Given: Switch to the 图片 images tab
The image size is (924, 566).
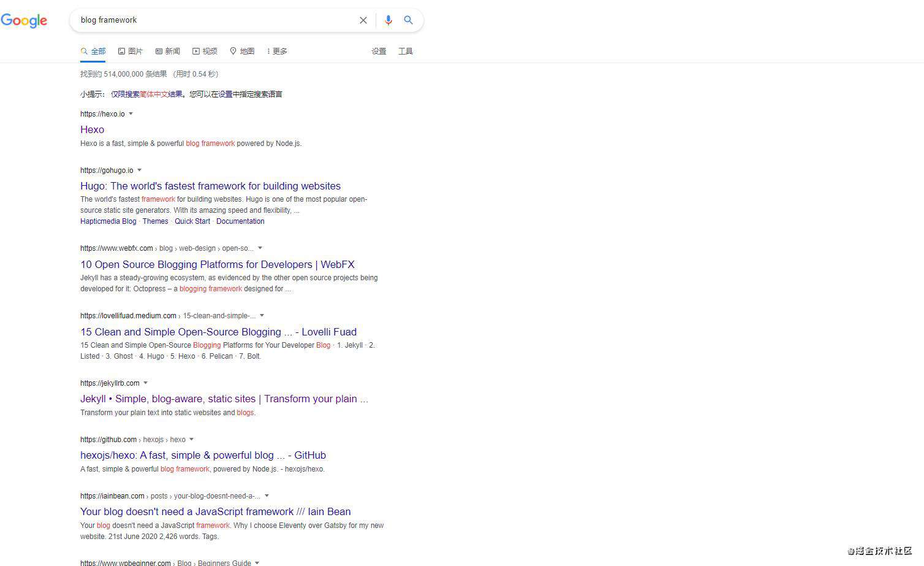Looking at the screenshot, I should click(131, 51).
